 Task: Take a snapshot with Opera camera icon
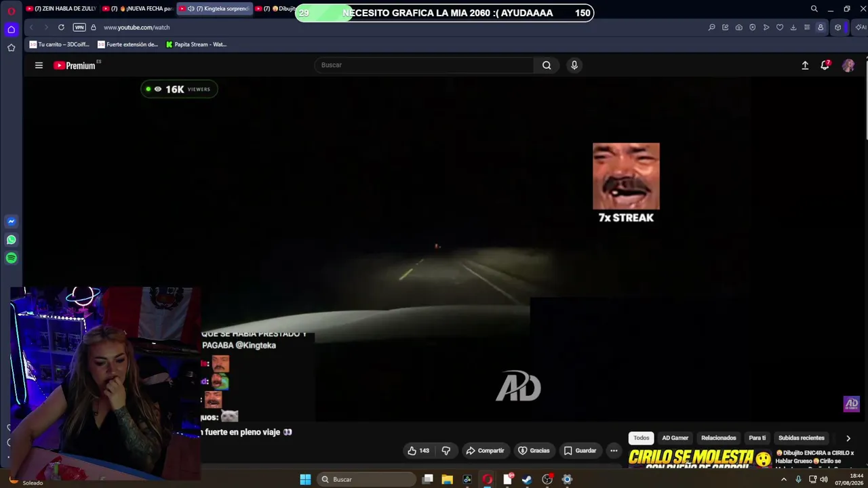point(738,27)
